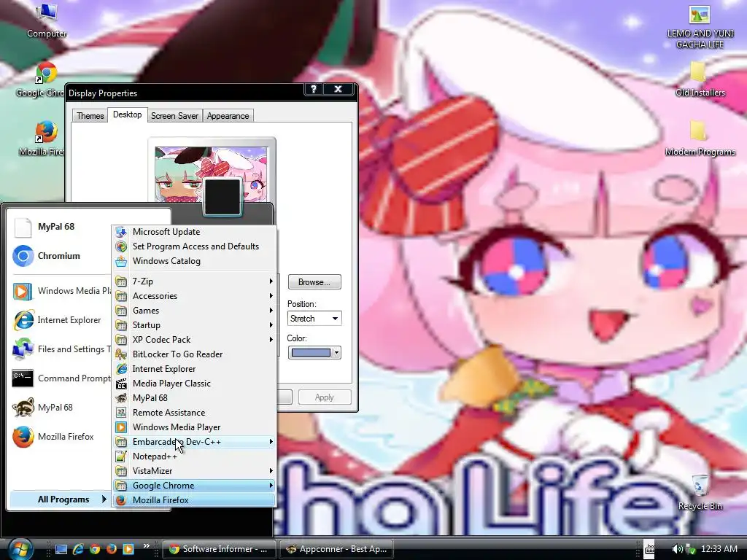Click the Browse... button
The width and height of the screenshot is (747, 560).
pyautogui.click(x=314, y=282)
